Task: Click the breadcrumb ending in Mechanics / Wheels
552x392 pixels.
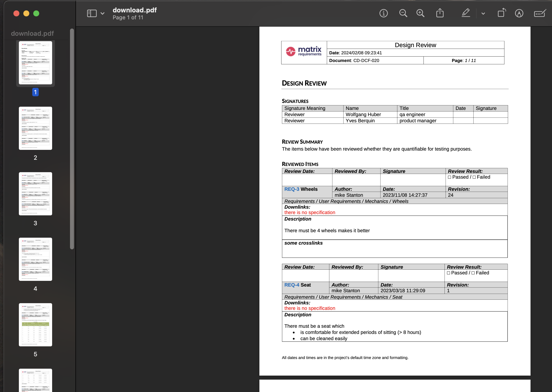Action: [x=346, y=201]
